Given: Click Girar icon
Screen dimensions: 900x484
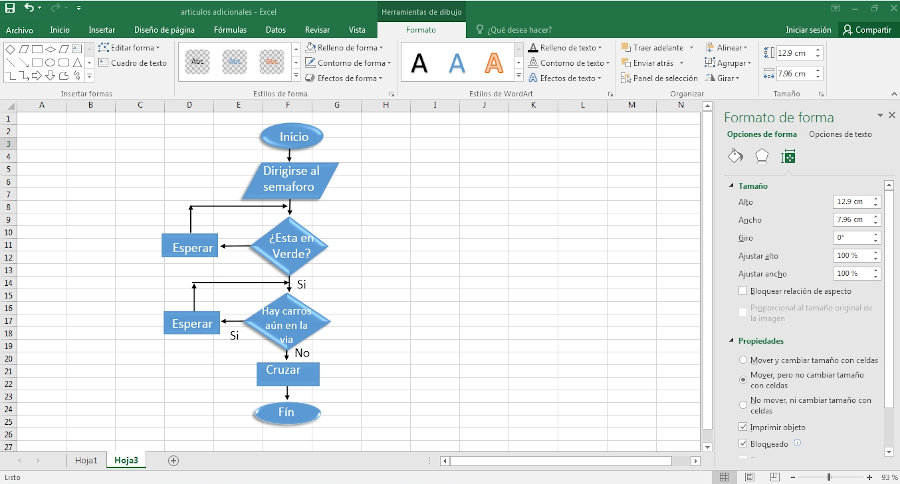Looking at the screenshot, I should 710,78.
